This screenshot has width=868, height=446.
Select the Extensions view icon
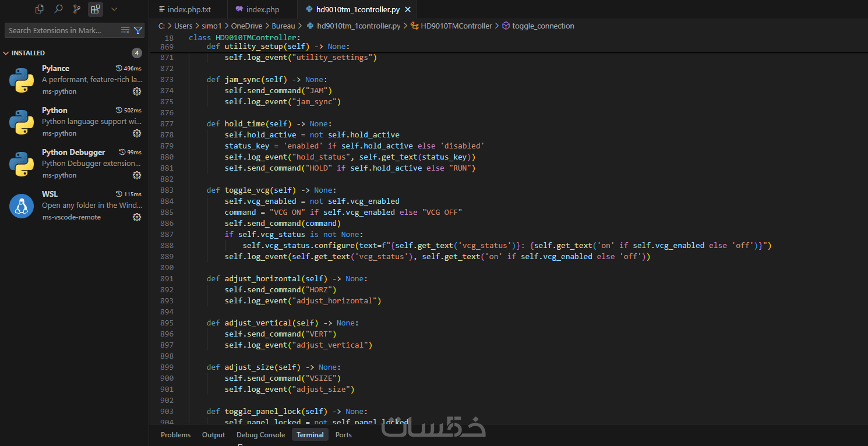pos(96,9)
